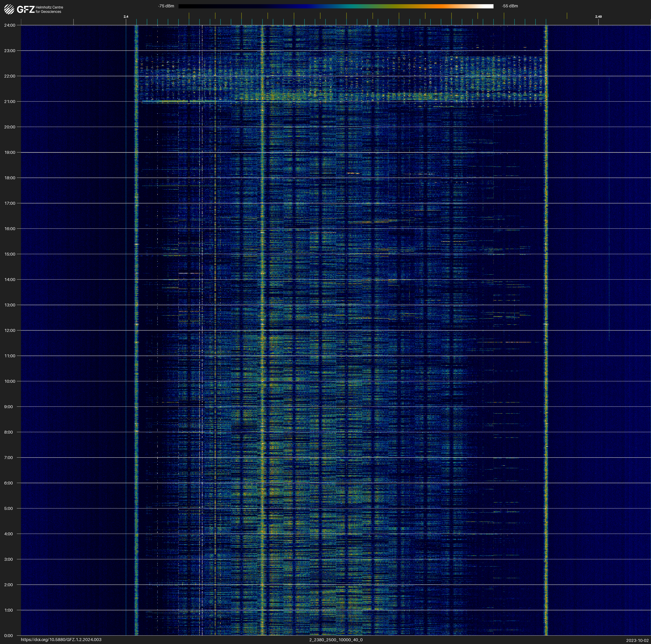651x644 pixels.
Task: Click the 18:00 time axis label
Action: point(10,178)
